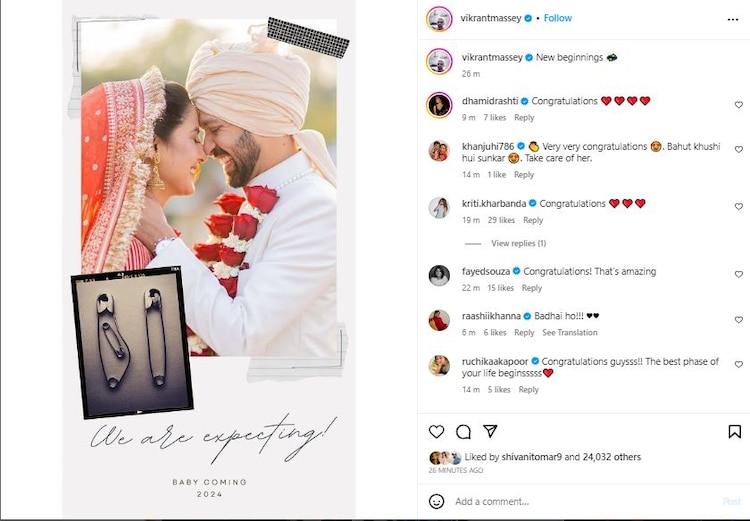Like the post with heart icon
The image size is (750, 521).
click(436, 432)
